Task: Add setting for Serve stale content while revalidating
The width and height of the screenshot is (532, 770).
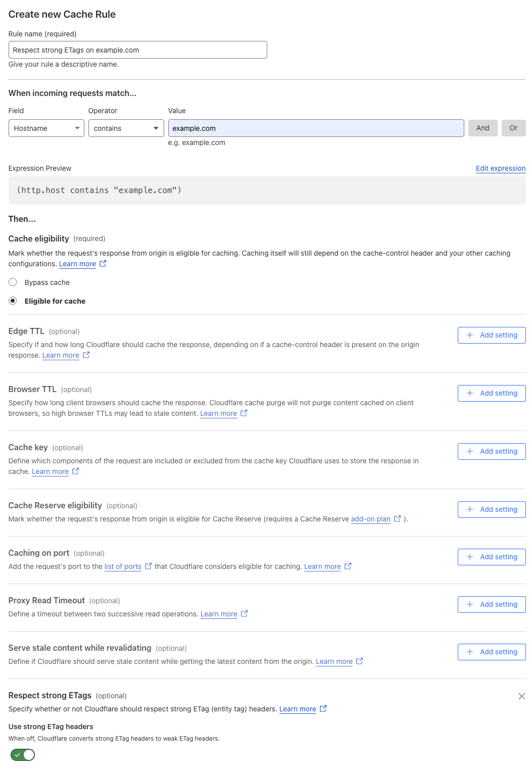Action: [x=491, y=652]
